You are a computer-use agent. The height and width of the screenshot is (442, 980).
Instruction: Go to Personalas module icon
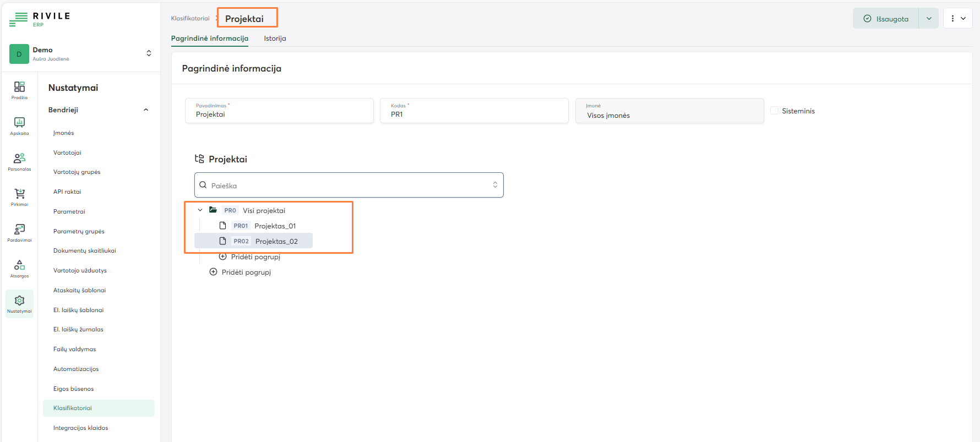pyautogui.click(x=19, y=161)
